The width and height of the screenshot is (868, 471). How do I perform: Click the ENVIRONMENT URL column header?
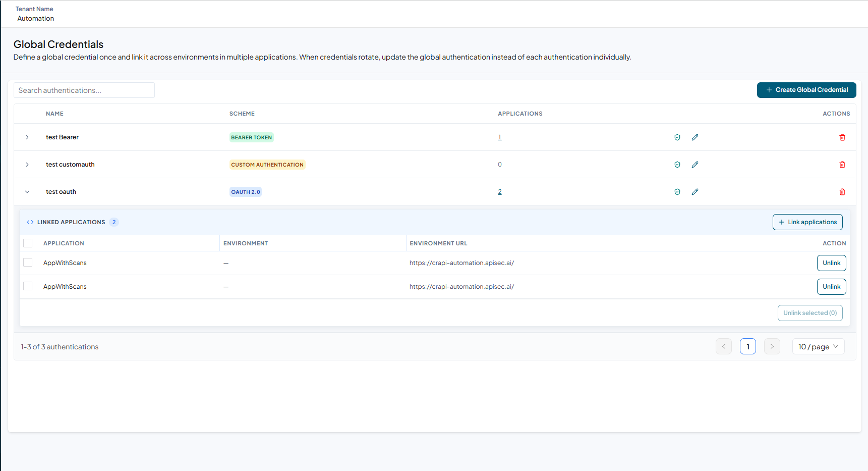pyautogui.click(x=438, y=243)
